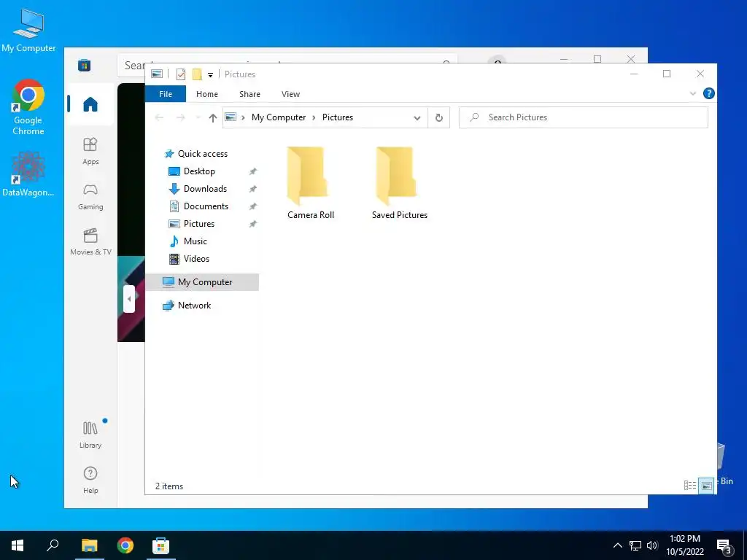Image resolution: width=747 pixels, height=560 pixels.
Task: Open DataWagon desktop shortcut
Action: click(x=28, y=174)
